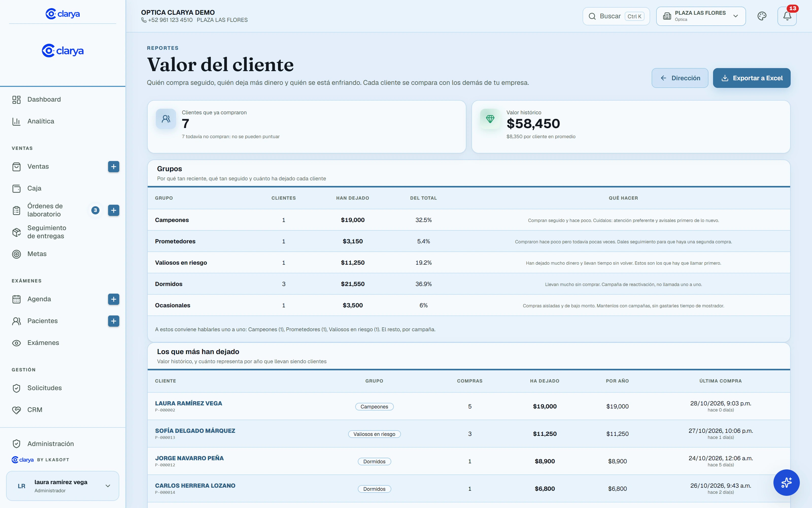This screenshot has width=812, height=508.
Task: Click the blue badge 3 on Órdenes de laboratorio
Action: (95, 210)
